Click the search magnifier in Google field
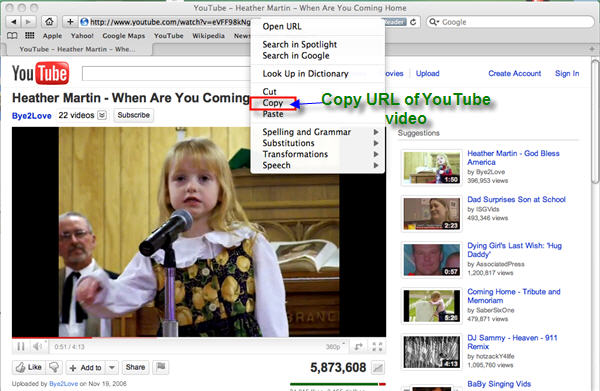The height and width of the screenshot is (391, 600). pyautogui.click(x=434, y=22)
